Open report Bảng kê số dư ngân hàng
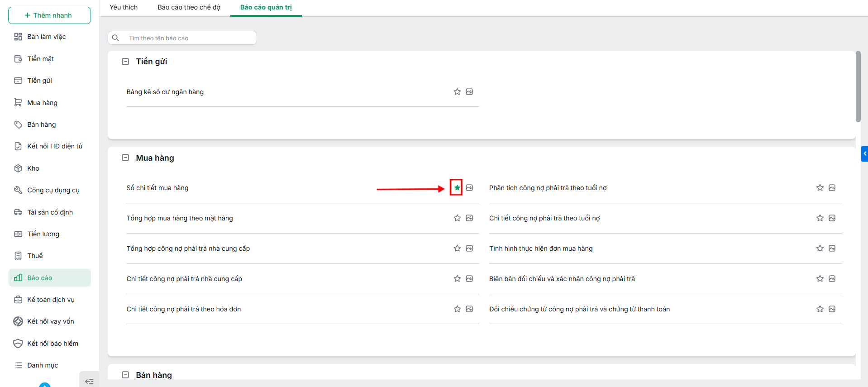 tap(165, 92)
